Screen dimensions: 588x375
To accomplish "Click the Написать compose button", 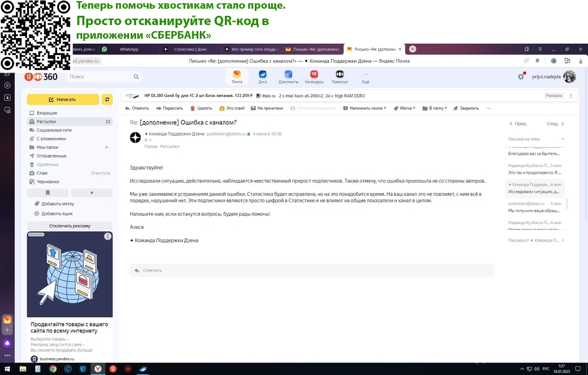I will point(63,100).
